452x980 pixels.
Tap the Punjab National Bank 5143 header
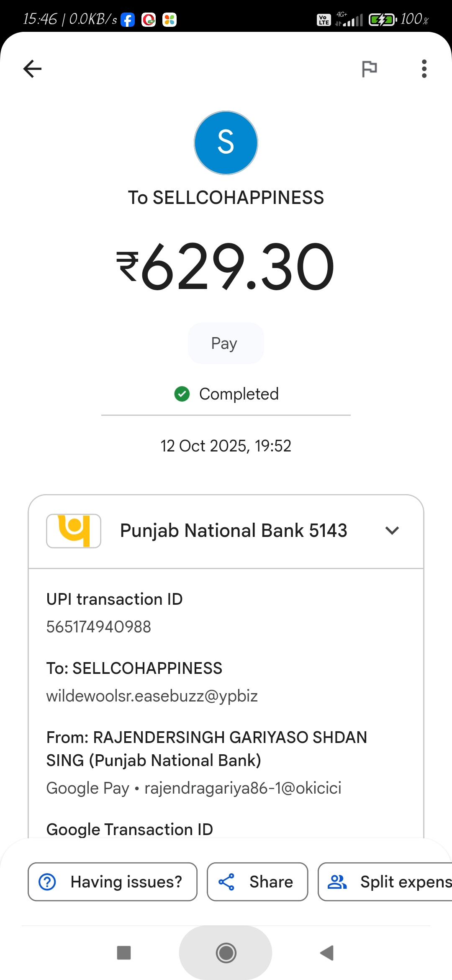coord(233,531)
